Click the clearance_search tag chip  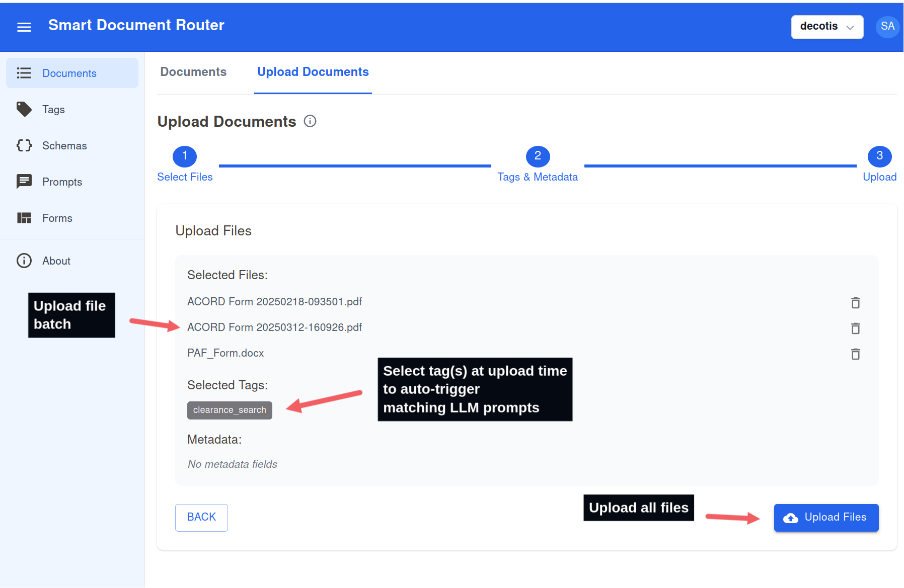230,410
